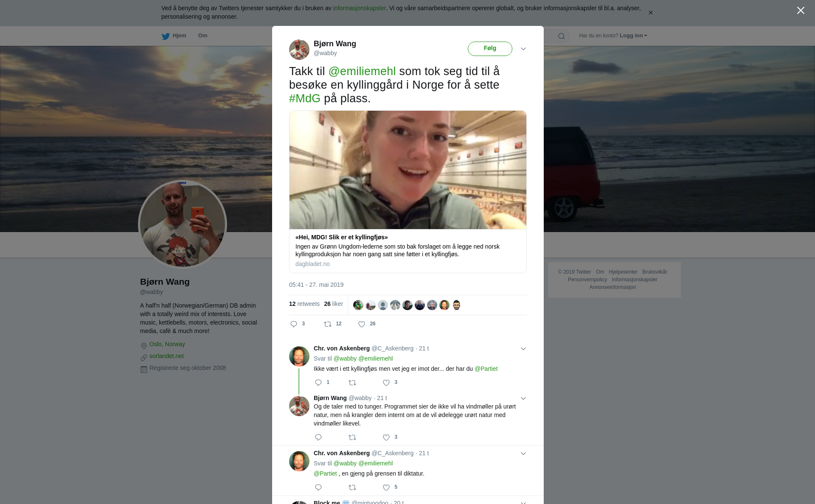Expand options on Chr. von Askenberg's first reply
Screen dimensions: 815x504
tap(523, 349)
